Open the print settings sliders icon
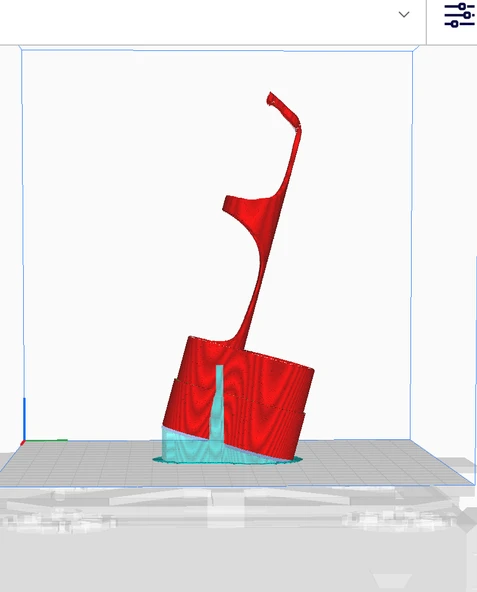 [x=459, y=15]
